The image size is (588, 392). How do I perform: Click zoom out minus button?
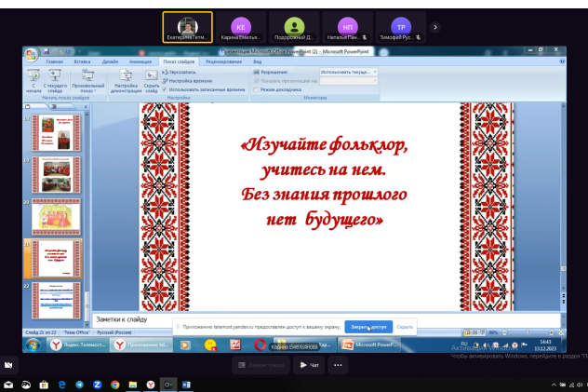504,332
